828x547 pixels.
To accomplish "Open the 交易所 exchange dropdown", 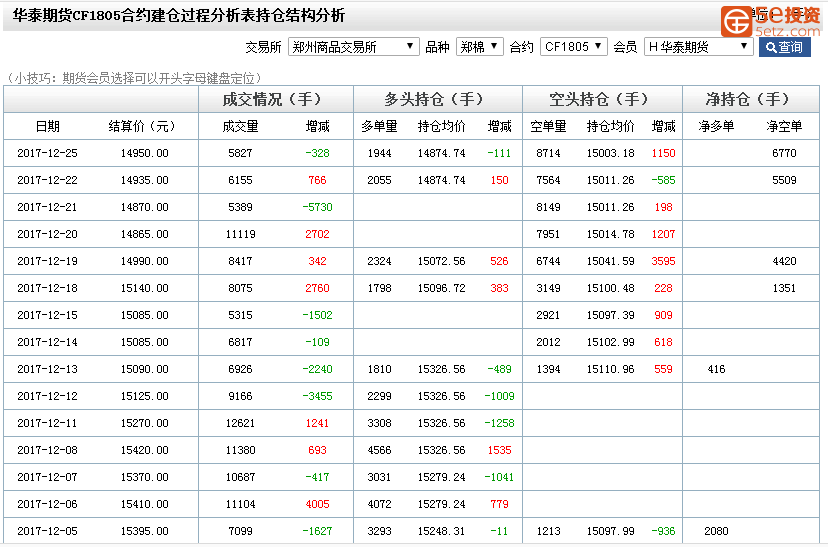I will 353,47.
